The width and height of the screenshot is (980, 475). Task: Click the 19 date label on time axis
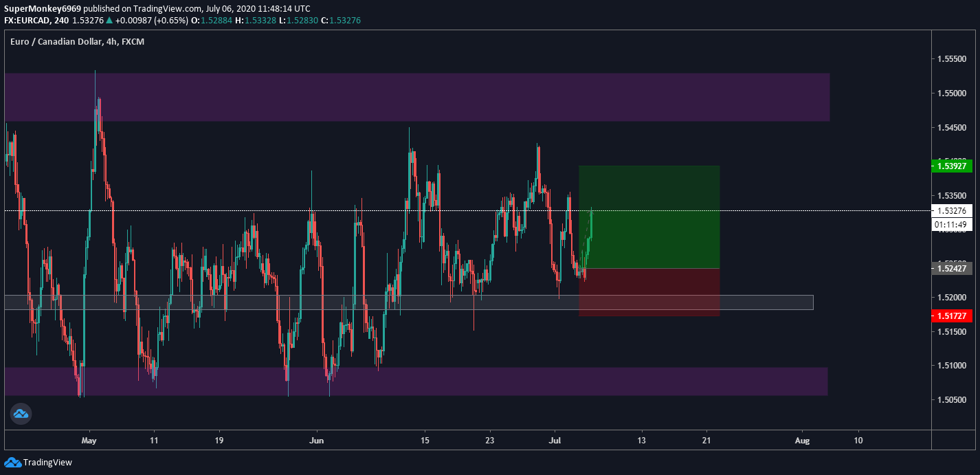(x=219, y=440)
